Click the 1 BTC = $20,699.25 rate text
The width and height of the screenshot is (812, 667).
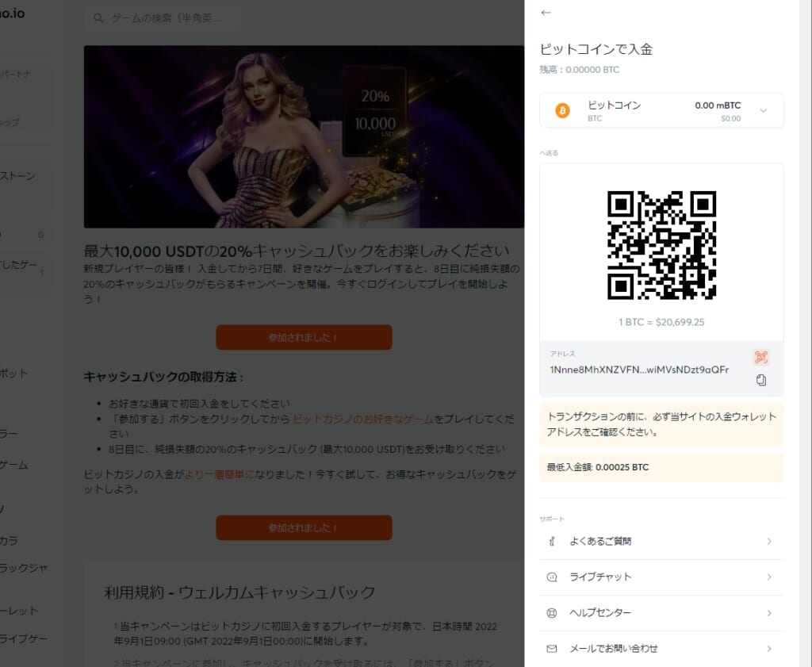661,322
